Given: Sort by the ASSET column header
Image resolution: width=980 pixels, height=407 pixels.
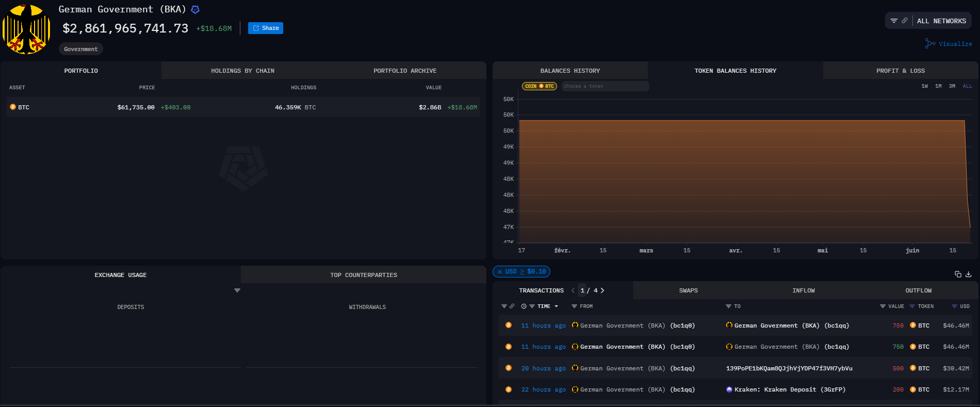Looking at the screenshot, I should [17, 88].
